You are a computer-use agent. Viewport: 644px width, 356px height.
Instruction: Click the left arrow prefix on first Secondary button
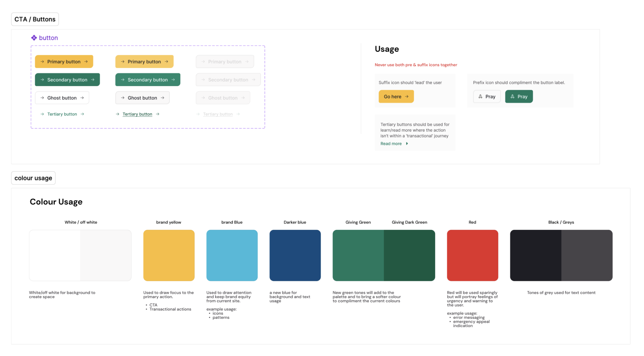42,80
